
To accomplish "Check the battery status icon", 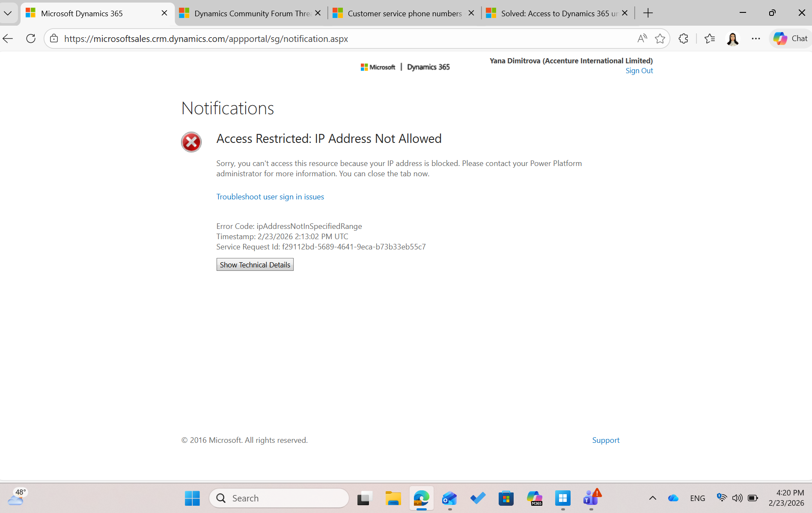I will (x=753, y=498).
